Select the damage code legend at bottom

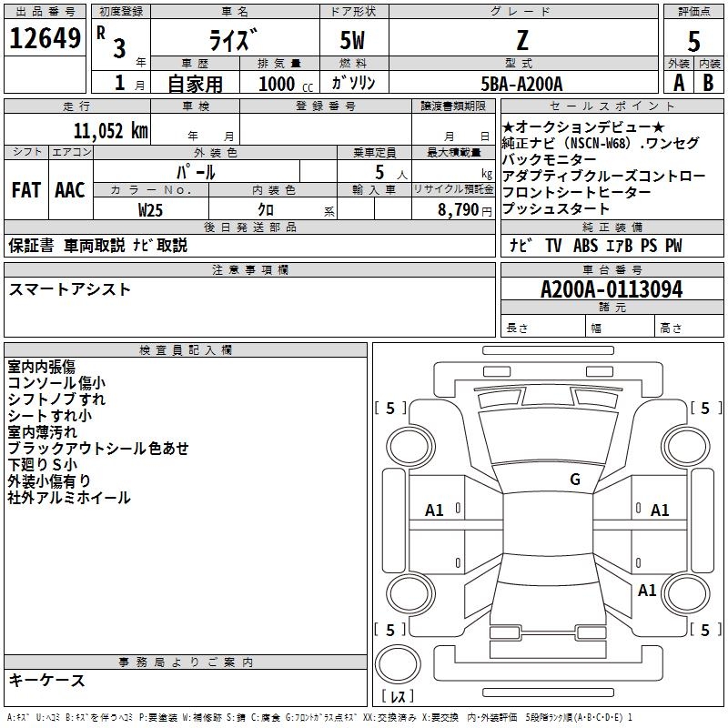[x=319, y=718]
